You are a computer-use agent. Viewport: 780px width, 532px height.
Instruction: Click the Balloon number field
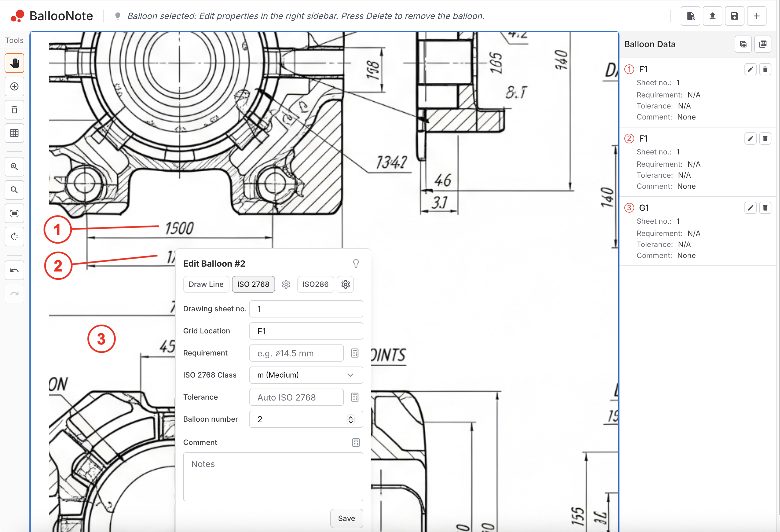tap(306, 420)
